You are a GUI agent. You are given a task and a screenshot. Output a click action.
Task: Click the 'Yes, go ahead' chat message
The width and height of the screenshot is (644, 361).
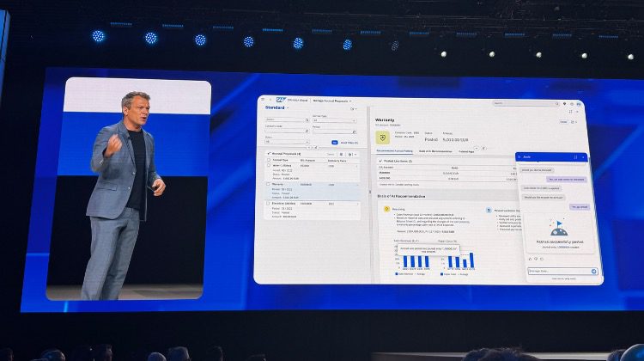click(580, 206)
